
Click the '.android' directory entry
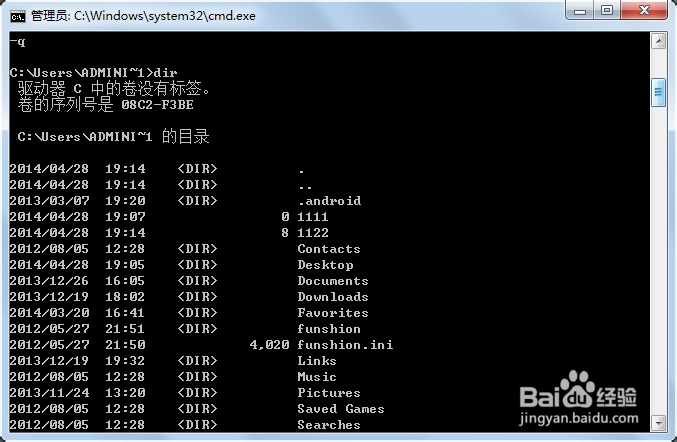(330, 201)
